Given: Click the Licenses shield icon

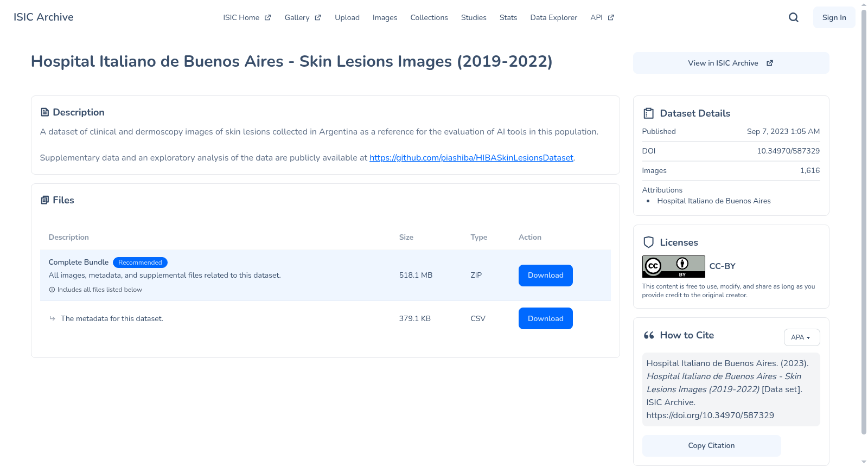Looking at the screenshot, I should [x=649, y=242].
